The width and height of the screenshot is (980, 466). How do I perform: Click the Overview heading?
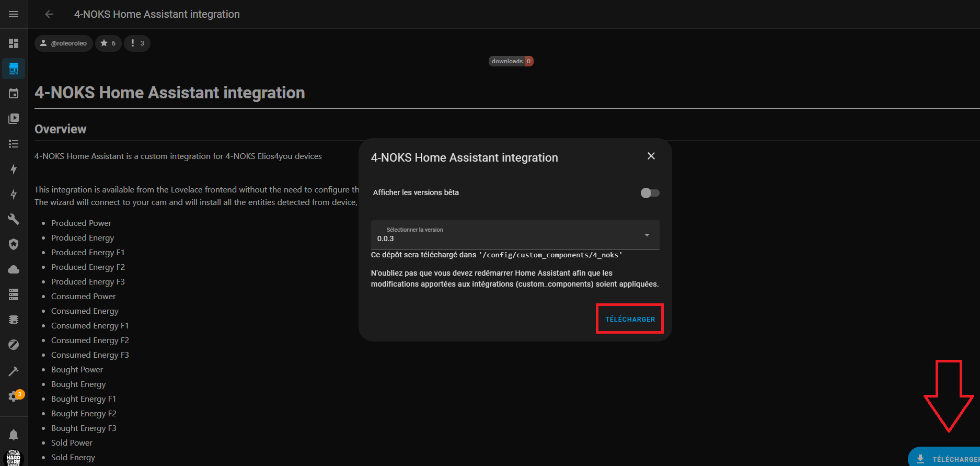(x=61, y=129)
